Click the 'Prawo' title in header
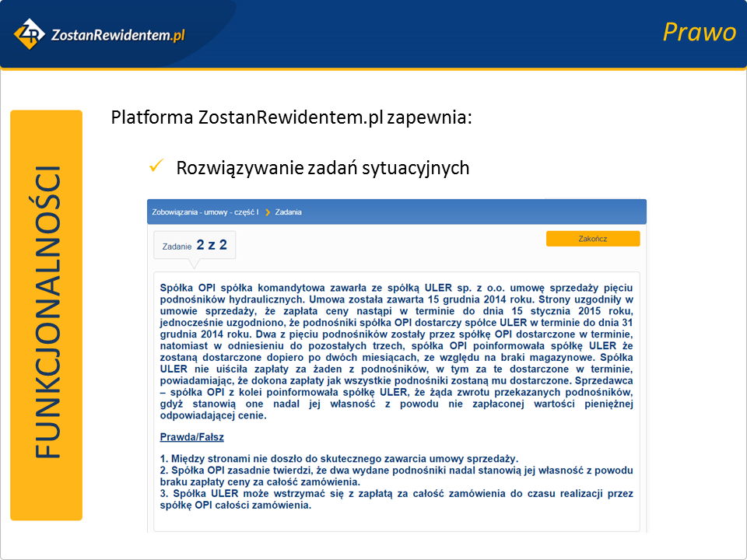This screenshot has width=747, height=560. [x=698, y=32]
